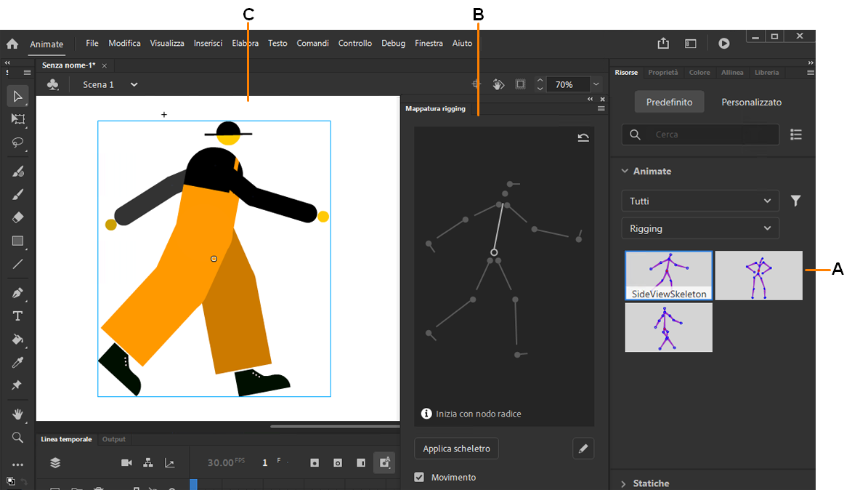Click the Applica scheletro button

pos(456,449)
